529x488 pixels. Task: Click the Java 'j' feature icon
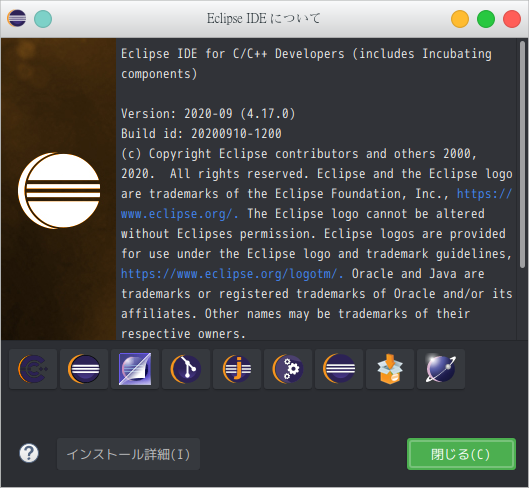pos(237,369)
